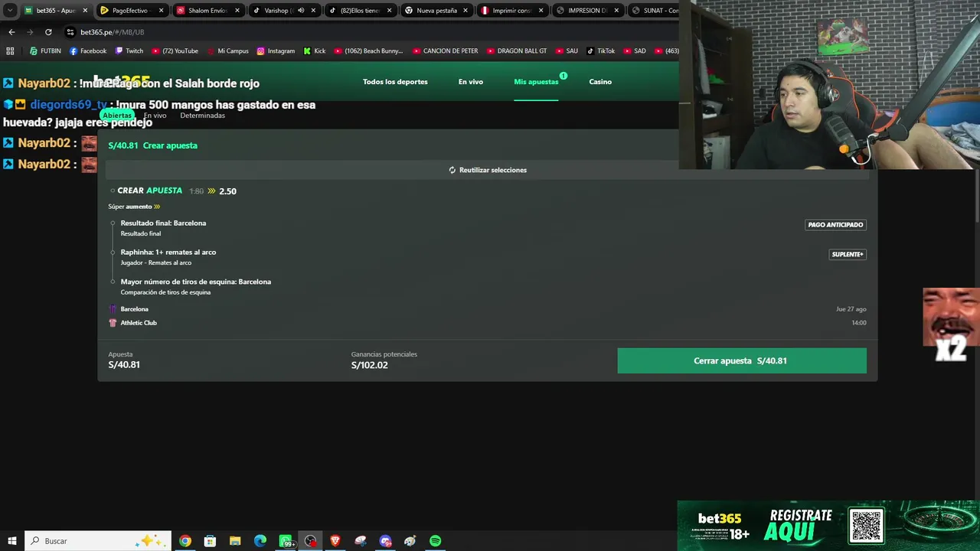The image size is (980, 551).
Task: Close the bet365 tab
Action: [x=85, y=11]
